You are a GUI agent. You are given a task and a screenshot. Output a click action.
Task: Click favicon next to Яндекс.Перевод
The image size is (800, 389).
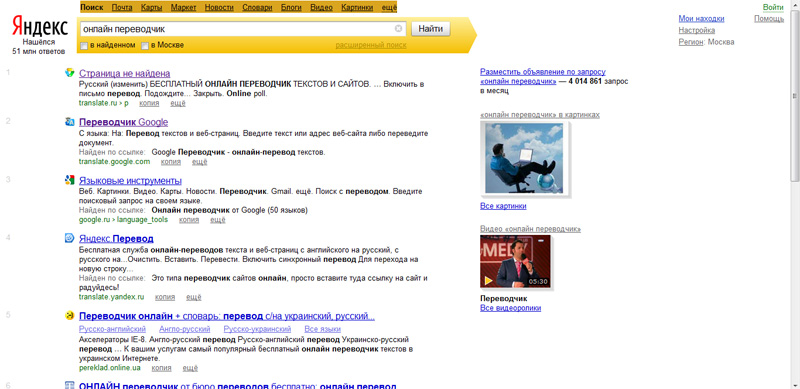pyautogui.click(x=69, y=238)
